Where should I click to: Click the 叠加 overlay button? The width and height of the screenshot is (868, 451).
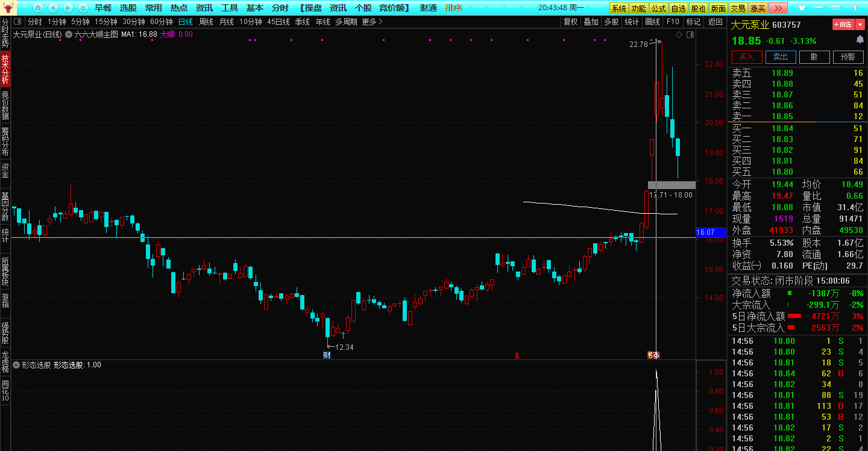(x=591, y=22)
